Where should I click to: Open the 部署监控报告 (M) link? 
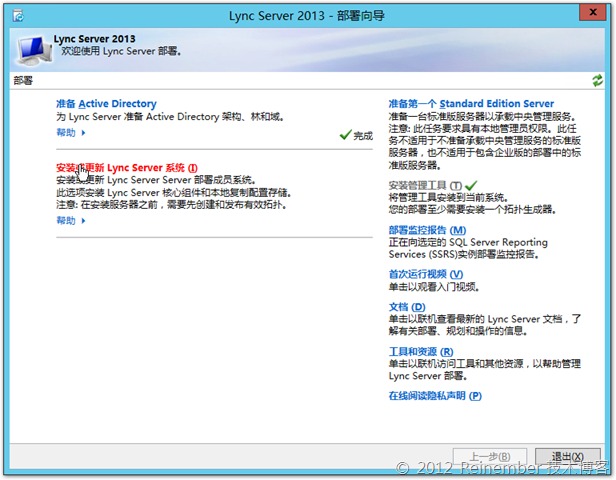(x=427, y=230)
